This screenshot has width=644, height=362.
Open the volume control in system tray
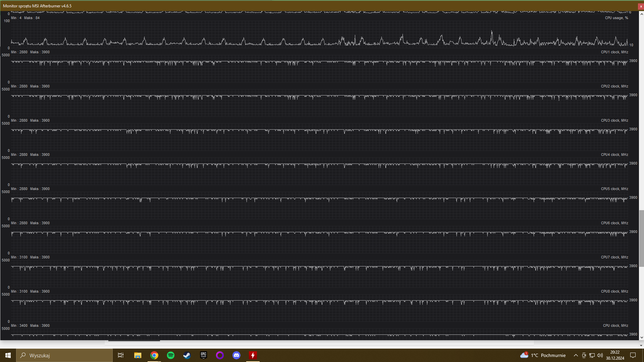(x=600, y=355)
